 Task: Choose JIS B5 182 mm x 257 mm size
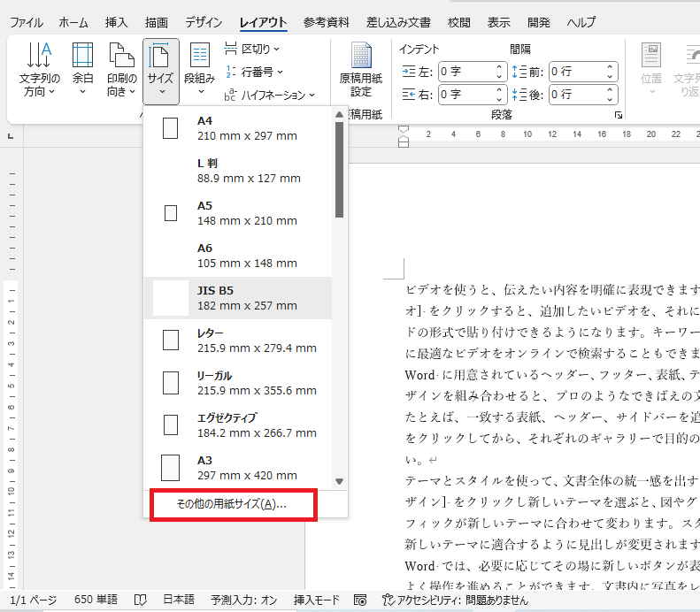pyautogui.click(x=238, y=298)
